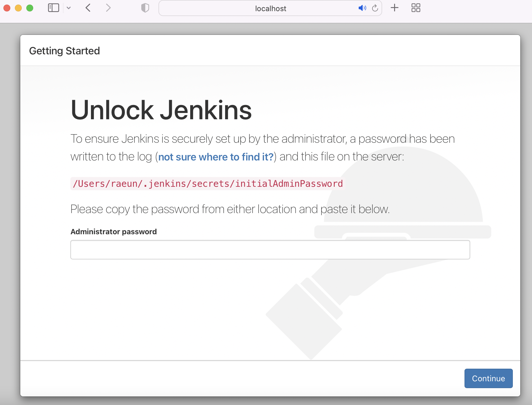This screenshot has width=532, height=405.
Task: Click 'Please copy the password' instruction text
Action: coord(230,209)
